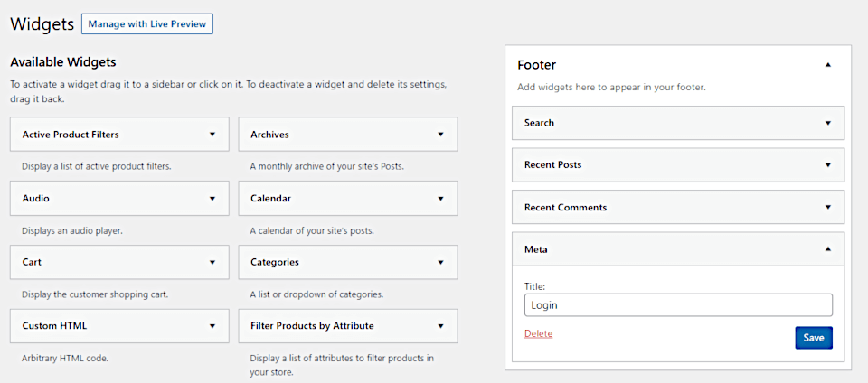The width and height of the screenshot is (868, 383).
Task: Expand the Categories widget arrow
Action: [x=440, y=262]
